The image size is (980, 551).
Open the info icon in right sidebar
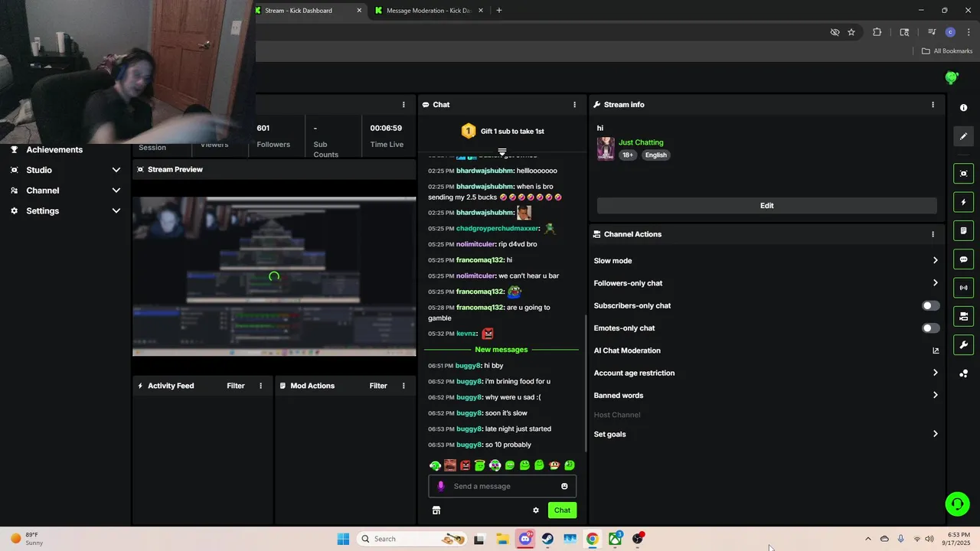point(963,108)
